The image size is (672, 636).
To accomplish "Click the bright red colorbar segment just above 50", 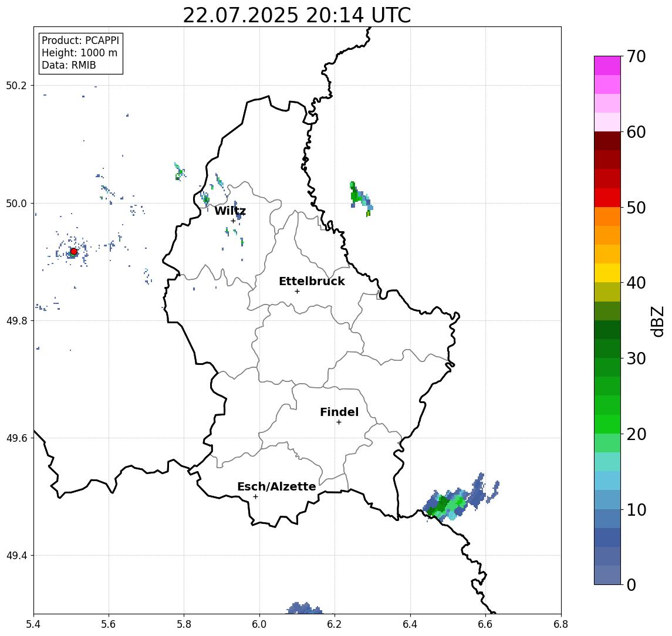I will point(607,198).
